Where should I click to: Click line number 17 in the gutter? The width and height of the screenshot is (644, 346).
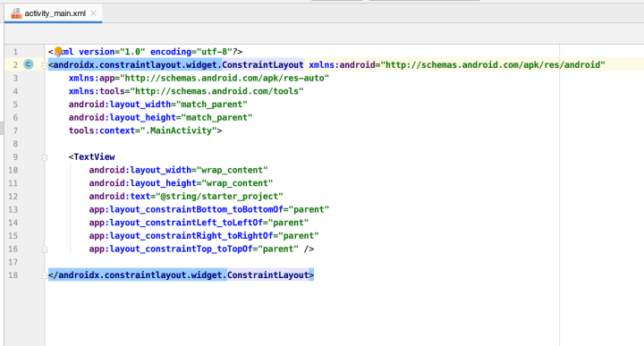tap(13, 262)
